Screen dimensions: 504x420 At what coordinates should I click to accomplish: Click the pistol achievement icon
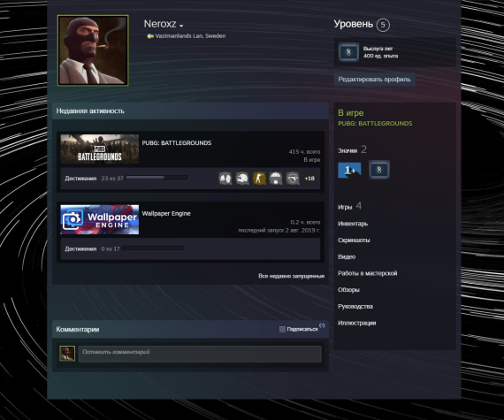pyautogui.click(x=293, y=179)
